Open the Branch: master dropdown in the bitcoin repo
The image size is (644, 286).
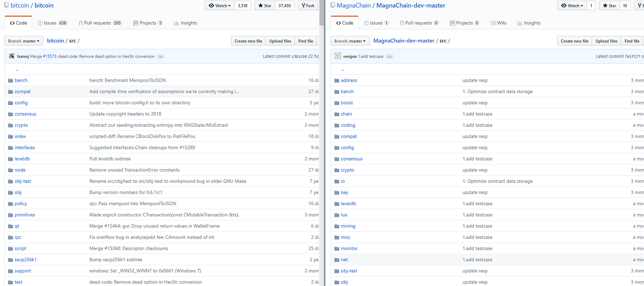pos(24,41)
